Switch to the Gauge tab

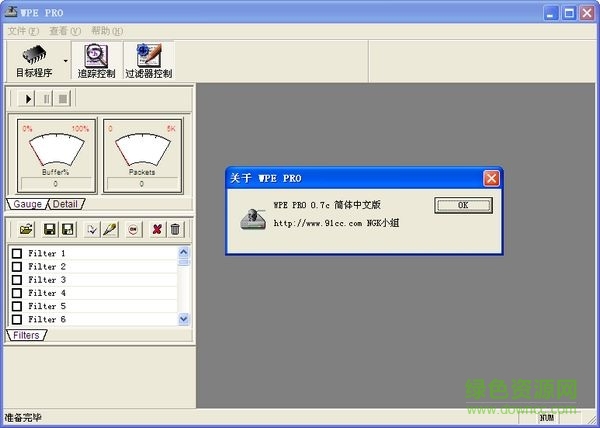pos(28,204)
